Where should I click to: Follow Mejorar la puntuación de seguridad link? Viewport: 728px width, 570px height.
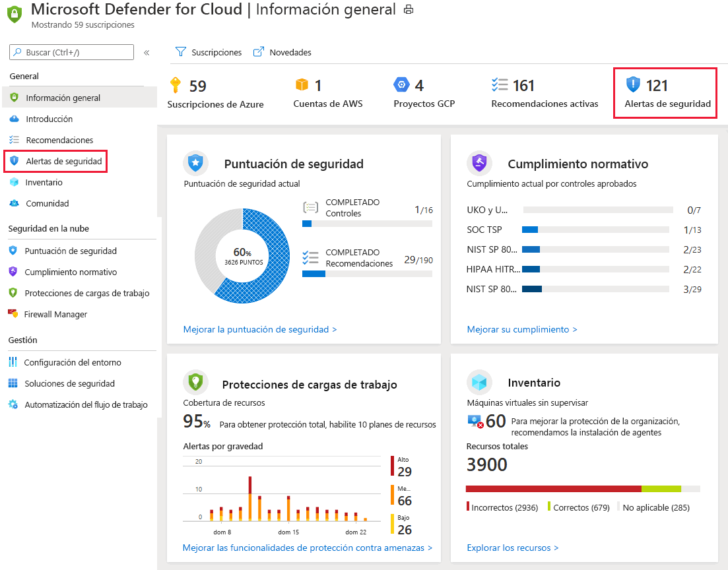[260, 329]
